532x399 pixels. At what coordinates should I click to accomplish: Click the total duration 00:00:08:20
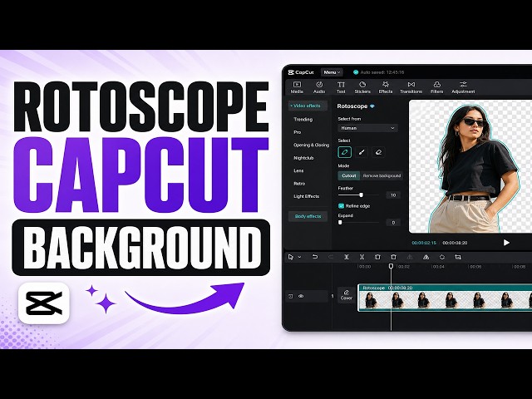[x=455, y=243]
